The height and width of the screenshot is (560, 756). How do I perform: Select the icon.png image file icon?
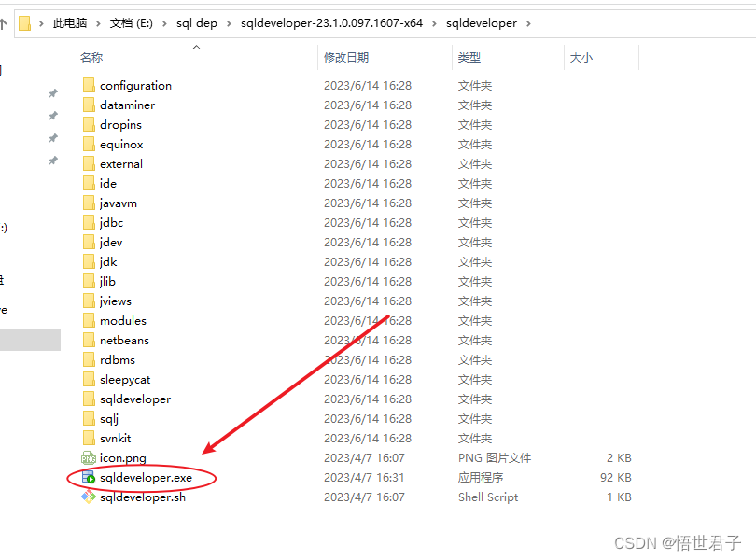[89, 457]
